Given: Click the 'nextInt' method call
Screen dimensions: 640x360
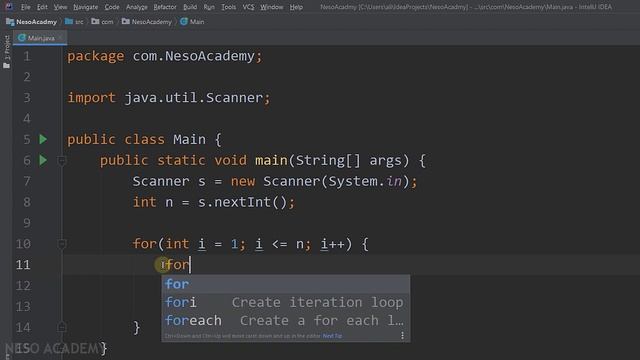Looking at the screenshot, I should tap(242, 202).
